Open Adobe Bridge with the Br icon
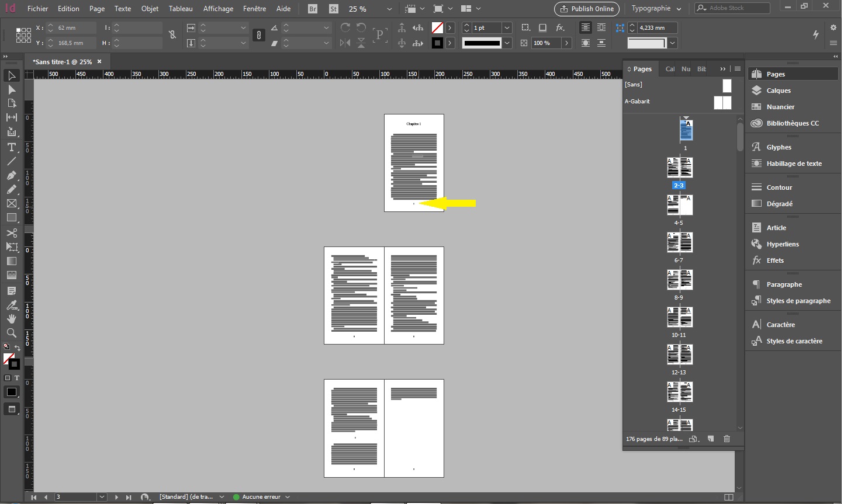This screenshot has width=844, height=504. 313,9
